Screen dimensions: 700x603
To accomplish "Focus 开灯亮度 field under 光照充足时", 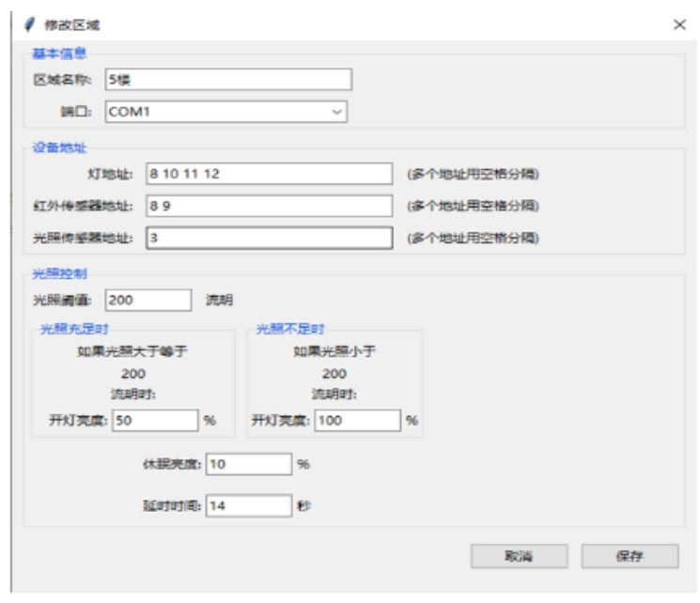I will click(155, 421).
